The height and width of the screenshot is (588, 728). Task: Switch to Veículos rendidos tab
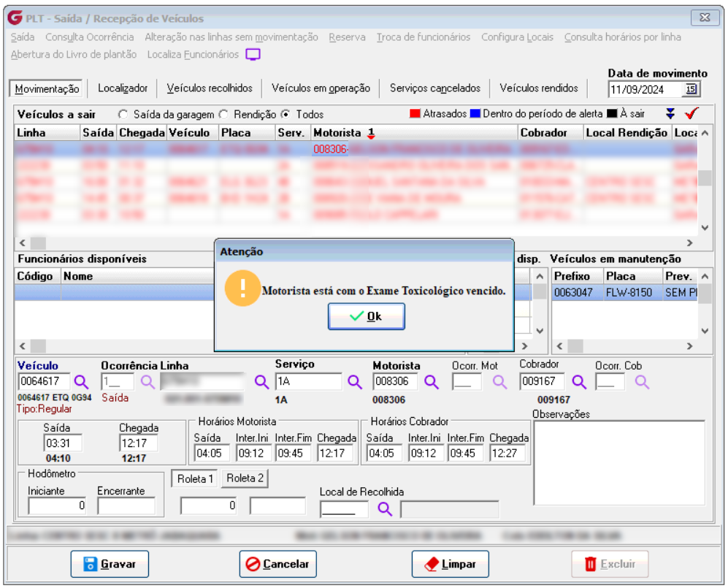click(x=539, y=88)
